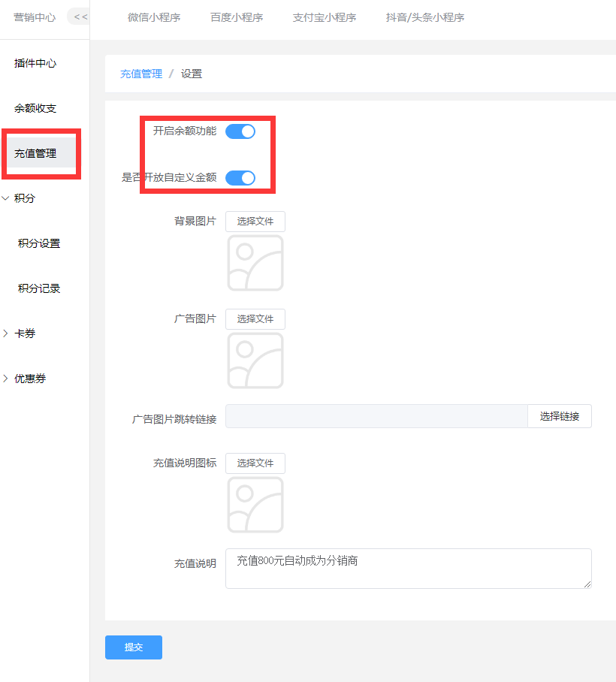The image size is (616, 682).
Task: Click the 充值管理 breadcrumb link
Action: 141,74
